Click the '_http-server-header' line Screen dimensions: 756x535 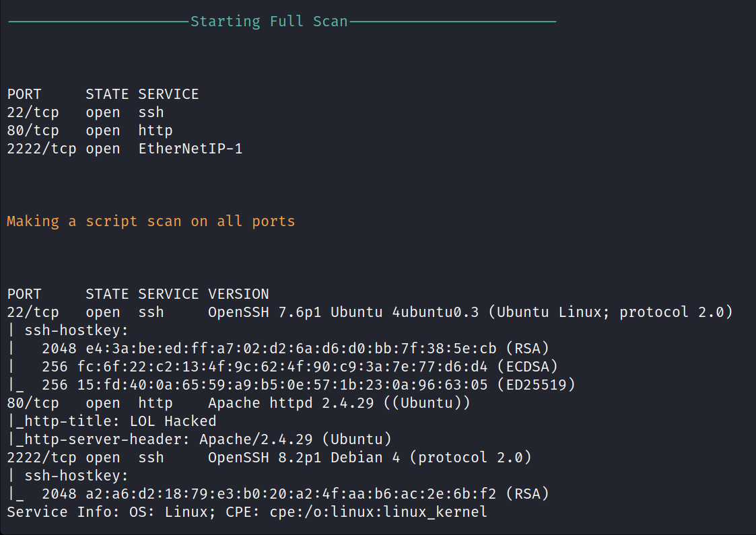(x=101, y=439)
